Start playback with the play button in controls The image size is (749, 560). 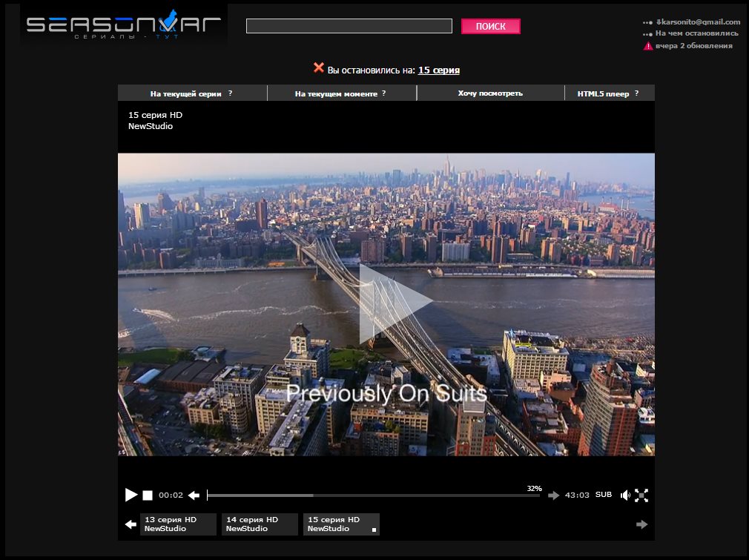tap(131, 495)
